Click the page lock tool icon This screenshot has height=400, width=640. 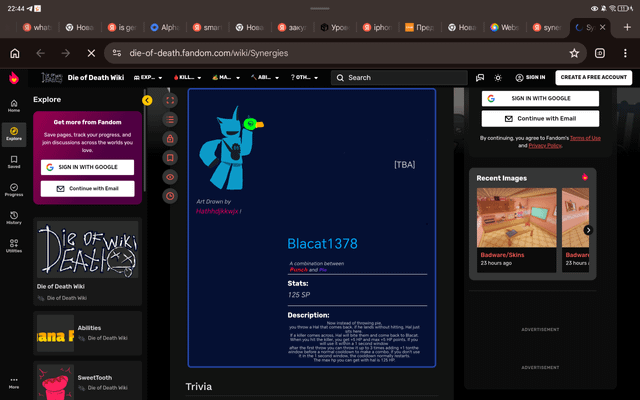click(x=170, y=139)
